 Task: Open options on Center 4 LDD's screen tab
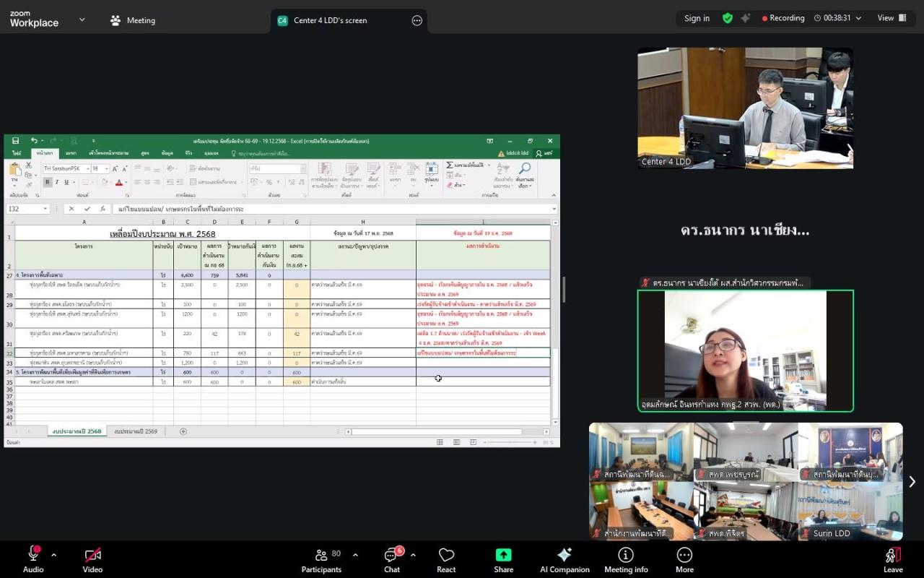pyautogui.click(x=417, y=20)
